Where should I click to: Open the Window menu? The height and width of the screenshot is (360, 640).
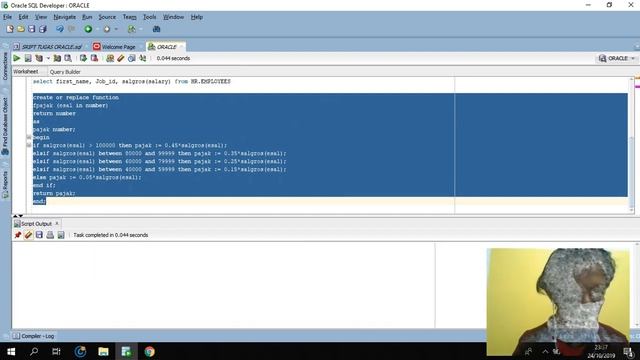pos(173,17)
